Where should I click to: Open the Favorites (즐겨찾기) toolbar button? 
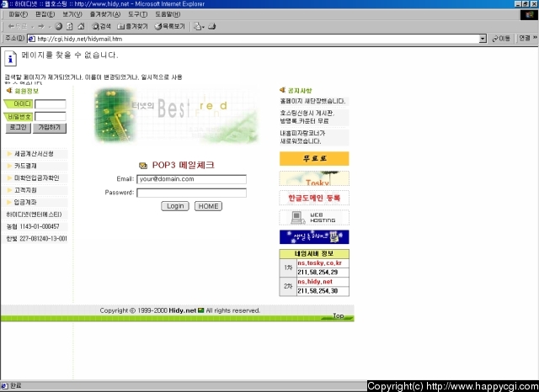[x=132, y=26]
